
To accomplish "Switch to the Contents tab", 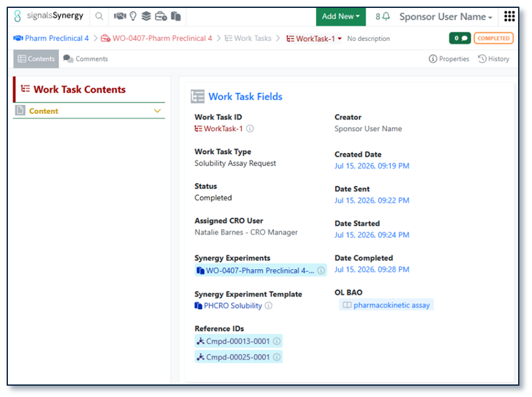I will pyautogui.click(x=36, y=59).
